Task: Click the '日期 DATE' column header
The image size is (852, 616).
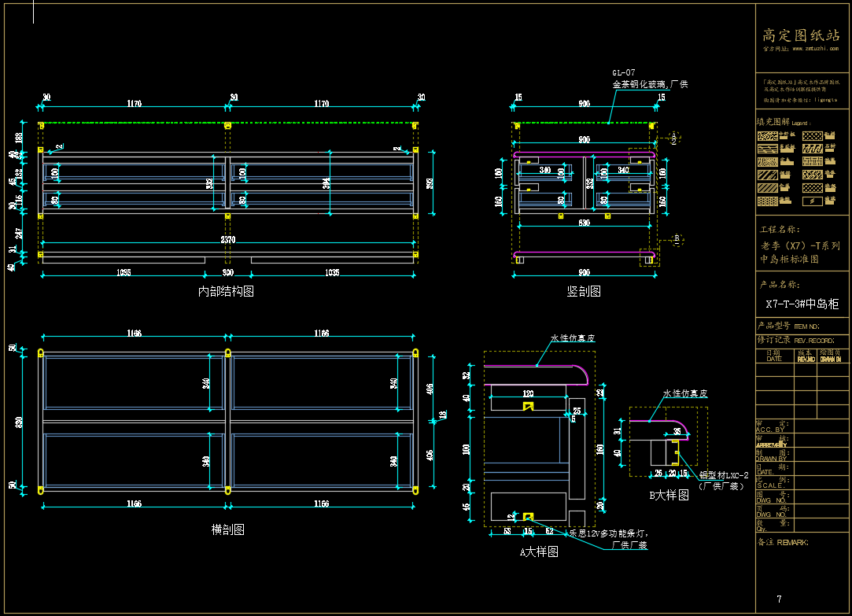Action: 774,356
